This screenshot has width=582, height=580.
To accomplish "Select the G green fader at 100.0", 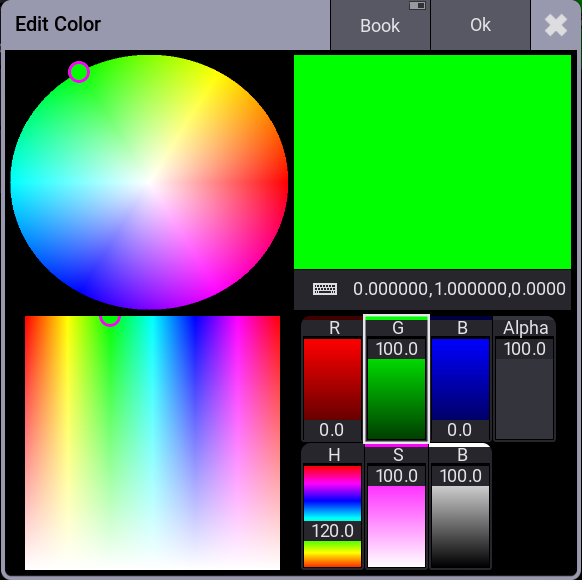I will pyautogui.click(x=396, y=379).
